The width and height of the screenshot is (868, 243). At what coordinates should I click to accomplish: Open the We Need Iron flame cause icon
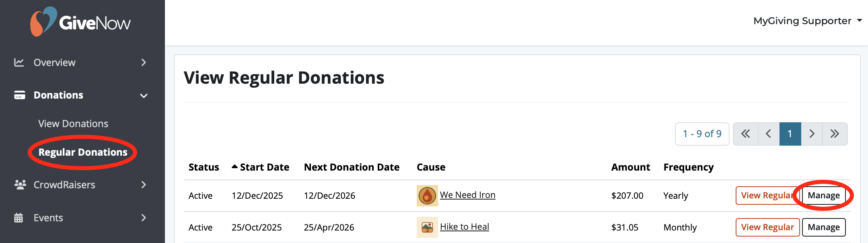coord(427,195)
